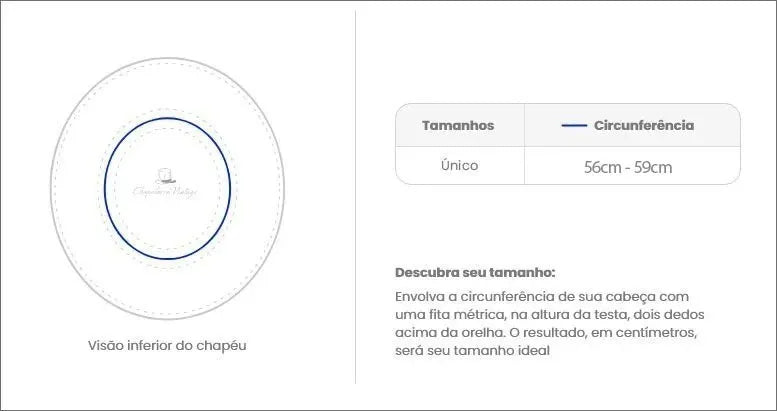Click the 56cm - 59cm measurement value
Viewport: 777px width, 411px height.
click(x=628, y=167)
